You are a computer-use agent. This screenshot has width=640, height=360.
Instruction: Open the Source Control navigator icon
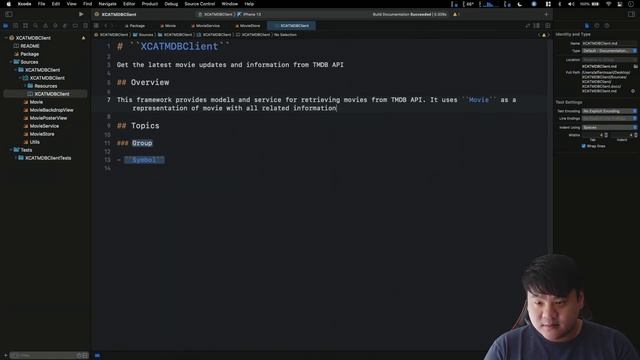[x=16, y=25]
